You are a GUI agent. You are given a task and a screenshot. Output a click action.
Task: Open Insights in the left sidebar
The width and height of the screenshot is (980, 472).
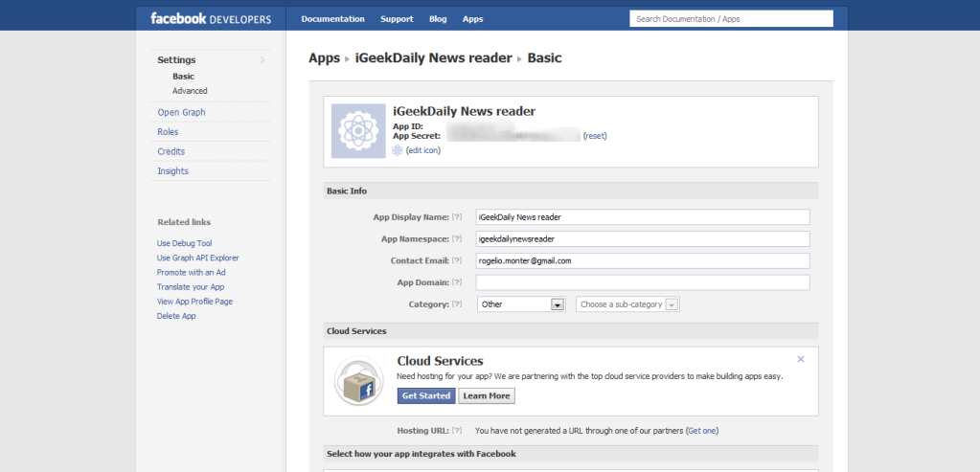tap(173, 171)
